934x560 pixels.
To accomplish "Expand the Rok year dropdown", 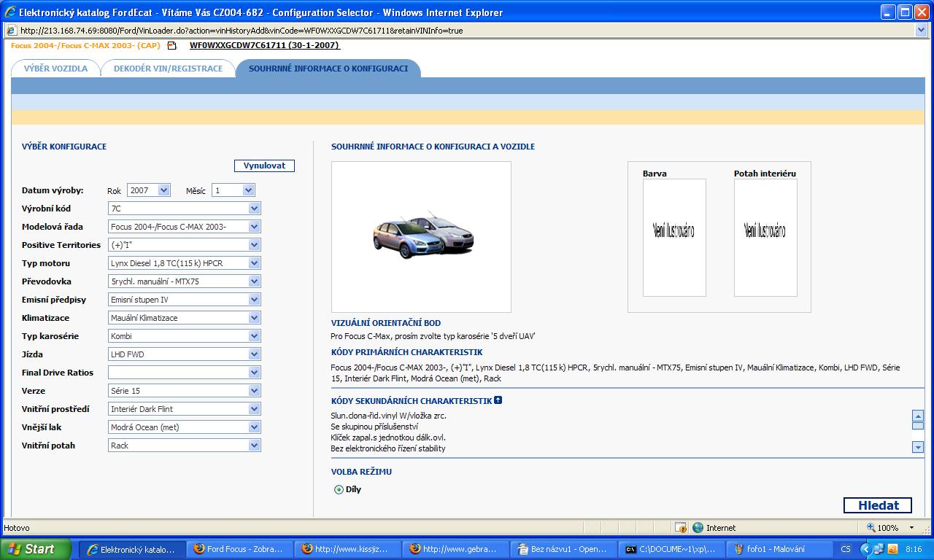I will pyautogui.click(x=163, y=190).
